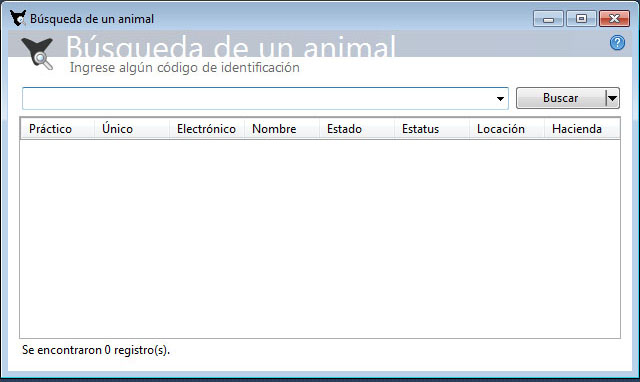
Task: Close the Búsqueda de un animal window
Action: pos(614,19)
